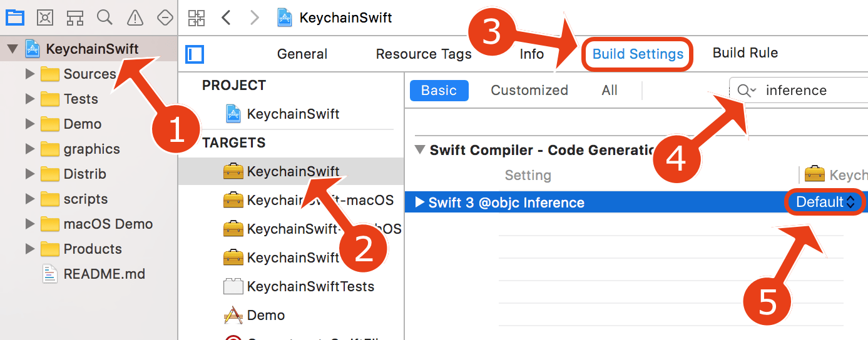Screen dimensions: 868x340
Task: Open the Source Control navigator icon
Action: 44,17
